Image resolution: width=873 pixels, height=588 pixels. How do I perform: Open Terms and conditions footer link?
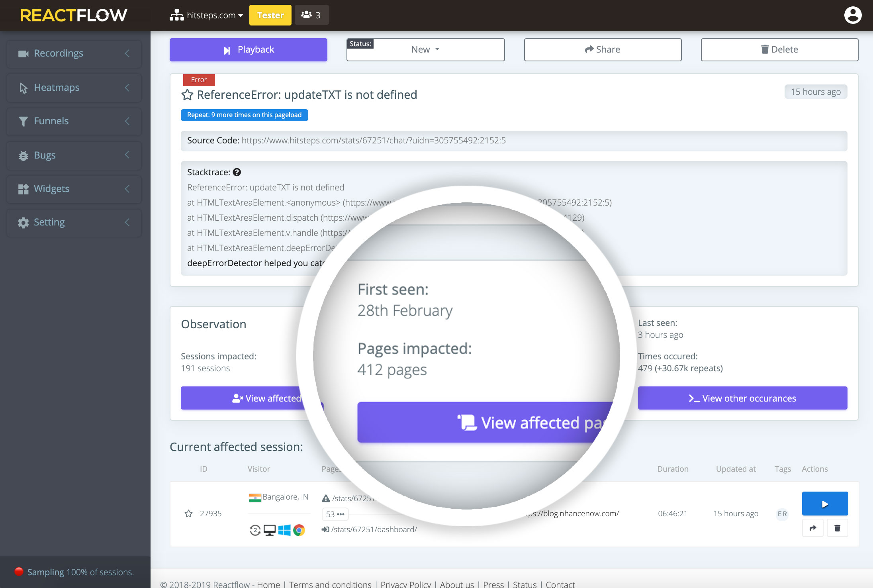[330, 584]
